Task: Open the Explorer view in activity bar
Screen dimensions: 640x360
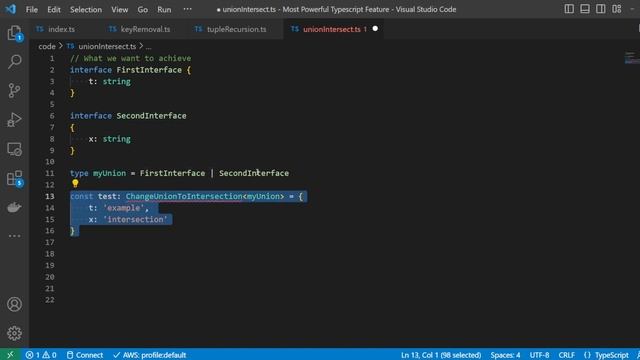Action: [14, 33]
